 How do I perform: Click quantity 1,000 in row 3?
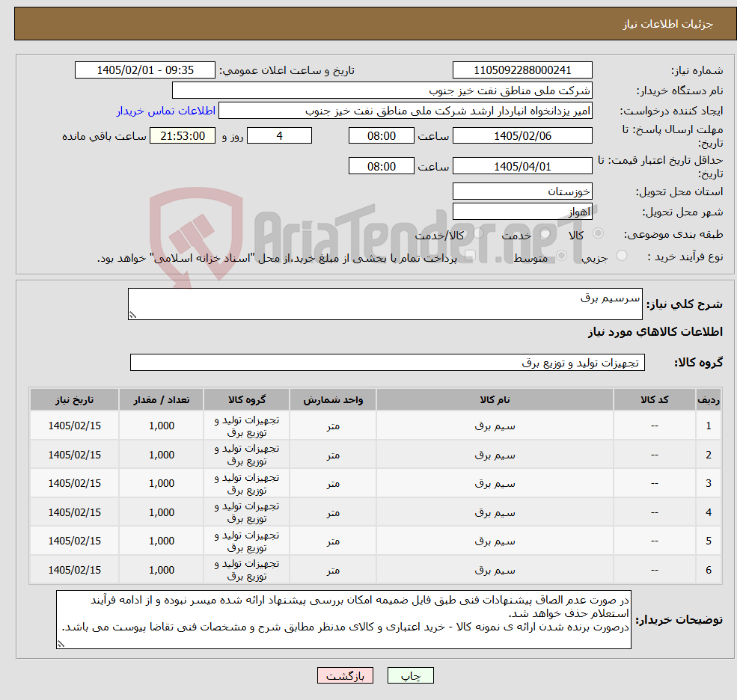click(x=161, y=483)
